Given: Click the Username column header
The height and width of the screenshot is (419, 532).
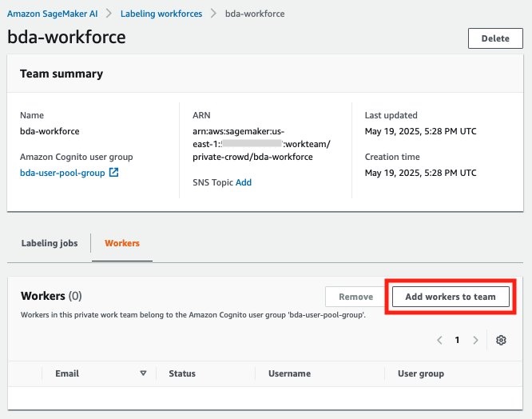Looking at the screenshot, I should (x=289, y=373).
